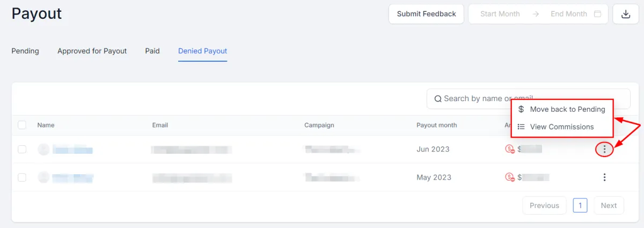
Task: Go to the Paid tab
Action: [152, 51]
